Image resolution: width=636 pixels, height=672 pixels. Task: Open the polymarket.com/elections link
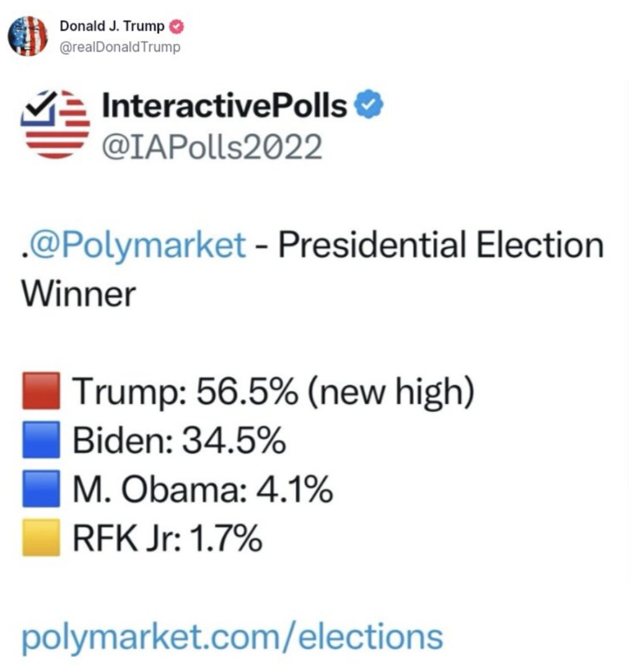click(232, 638)
